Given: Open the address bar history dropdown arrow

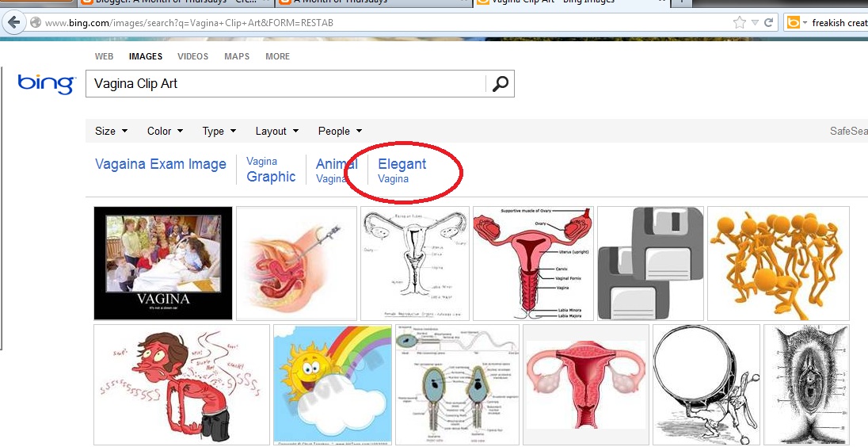Looking at the screenshot, I should coord(755,23).
